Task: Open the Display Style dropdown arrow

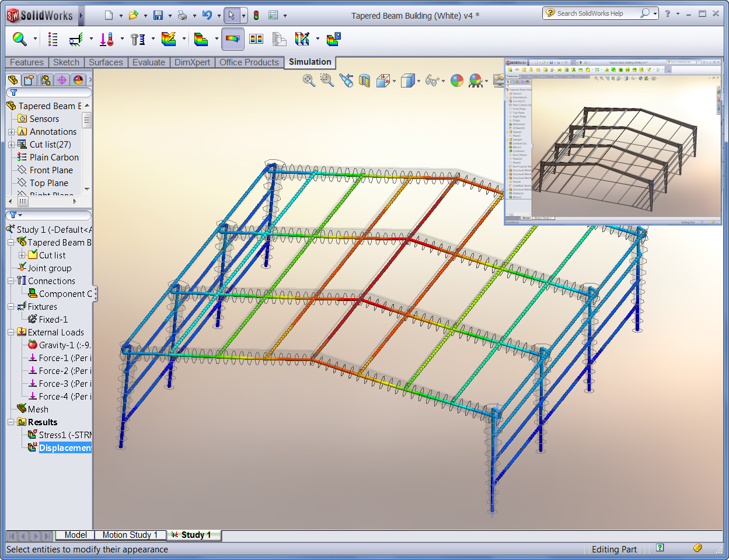Action: (x=419, y=81)
